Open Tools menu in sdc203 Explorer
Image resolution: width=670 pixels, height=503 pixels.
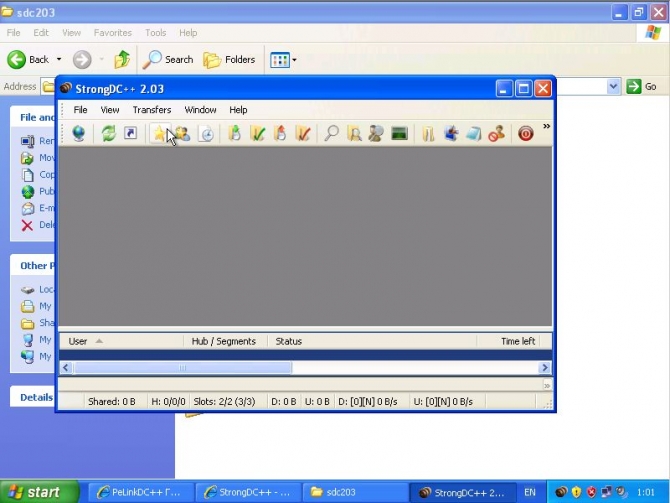coord(156,33)
